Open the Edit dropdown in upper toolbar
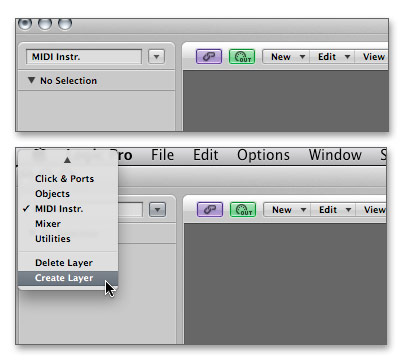Viewport: 407px width, 364px height. [332, 57]
